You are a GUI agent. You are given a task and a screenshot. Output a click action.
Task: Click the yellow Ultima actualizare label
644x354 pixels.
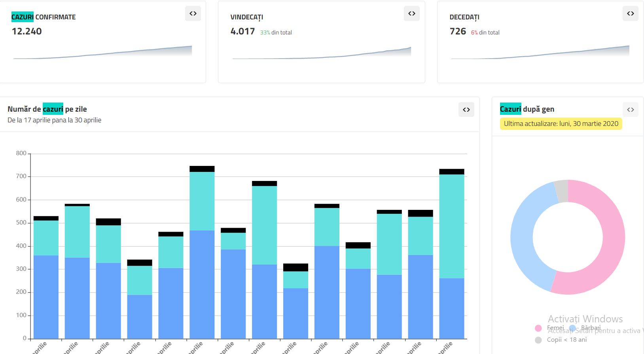(561, 124)
